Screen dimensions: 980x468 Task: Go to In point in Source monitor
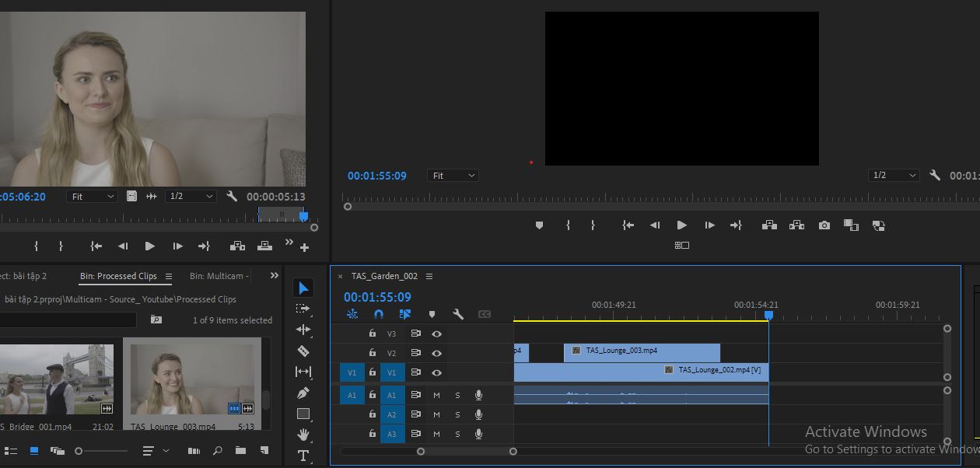tap(96, 246)
